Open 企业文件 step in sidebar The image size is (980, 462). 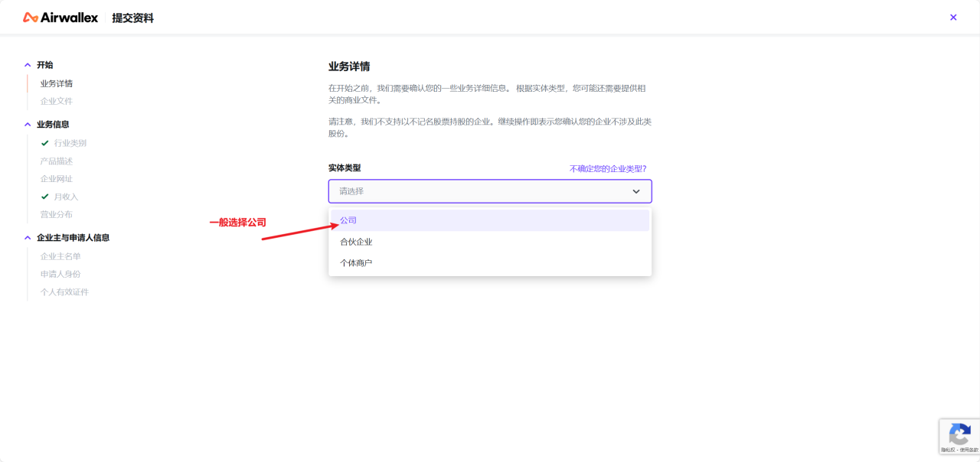click(57, 101)
